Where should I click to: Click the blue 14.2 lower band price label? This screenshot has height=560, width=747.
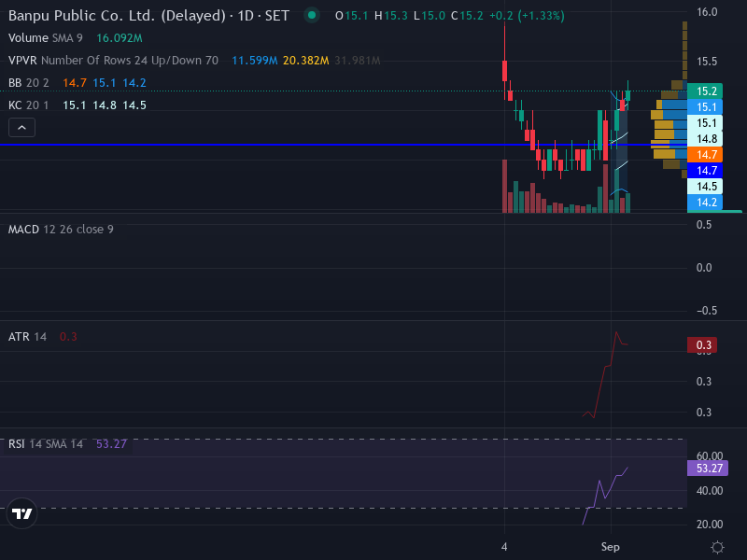[x=705, y=203]
